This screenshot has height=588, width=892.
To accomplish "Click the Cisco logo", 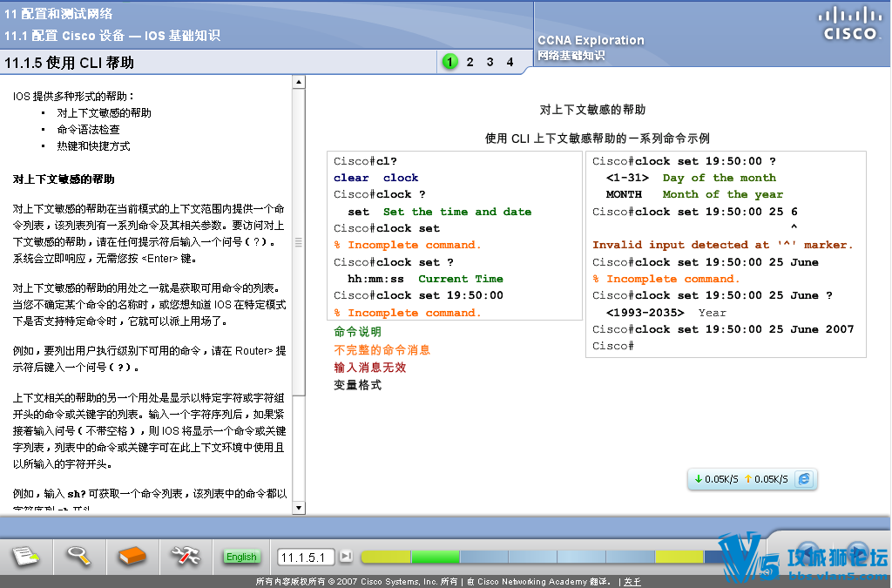I will (x=850, y=24).
